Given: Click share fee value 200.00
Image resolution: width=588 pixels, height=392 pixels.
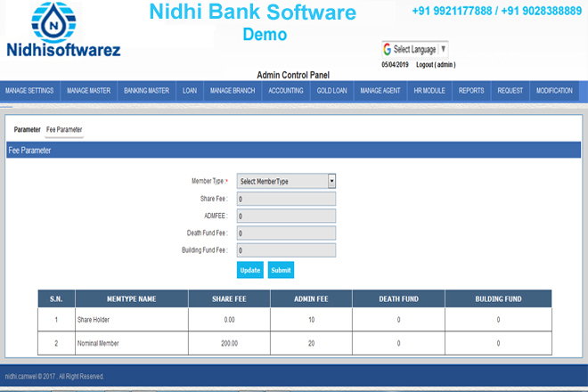Looking at the screenshot, I should [x=229, y=343].
